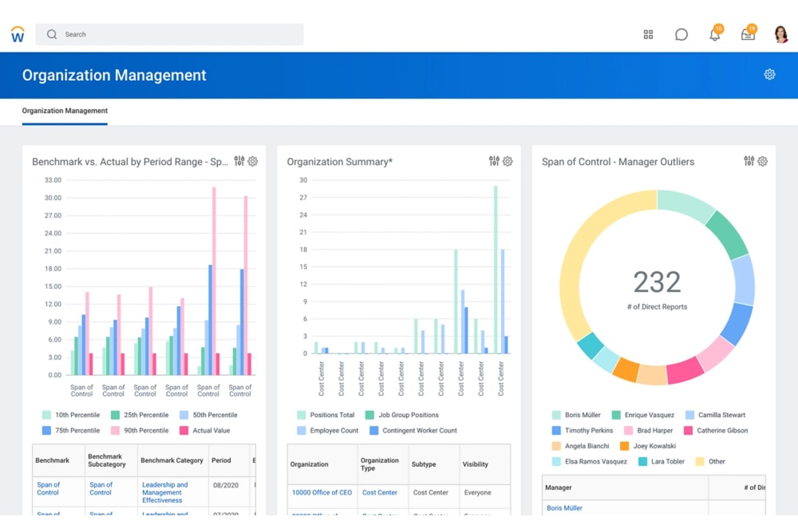
Task: Open the notifications bell
Action: [x=715, y=34]
